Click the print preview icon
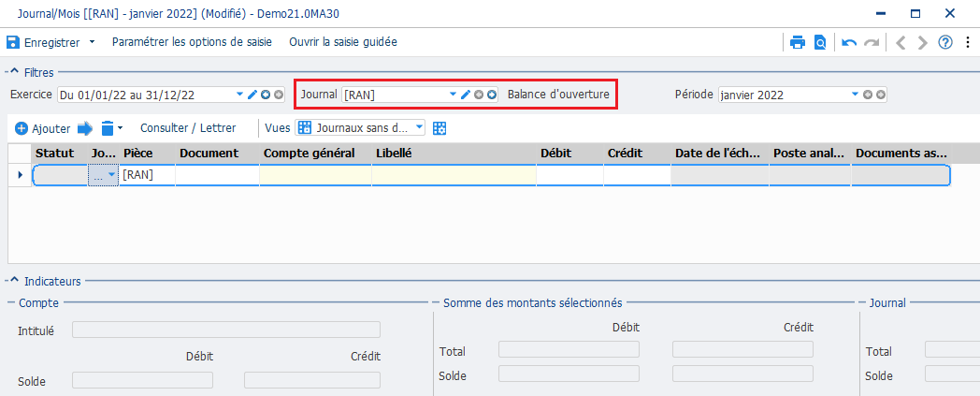The image size is (980, 396). tap(820, 42)
